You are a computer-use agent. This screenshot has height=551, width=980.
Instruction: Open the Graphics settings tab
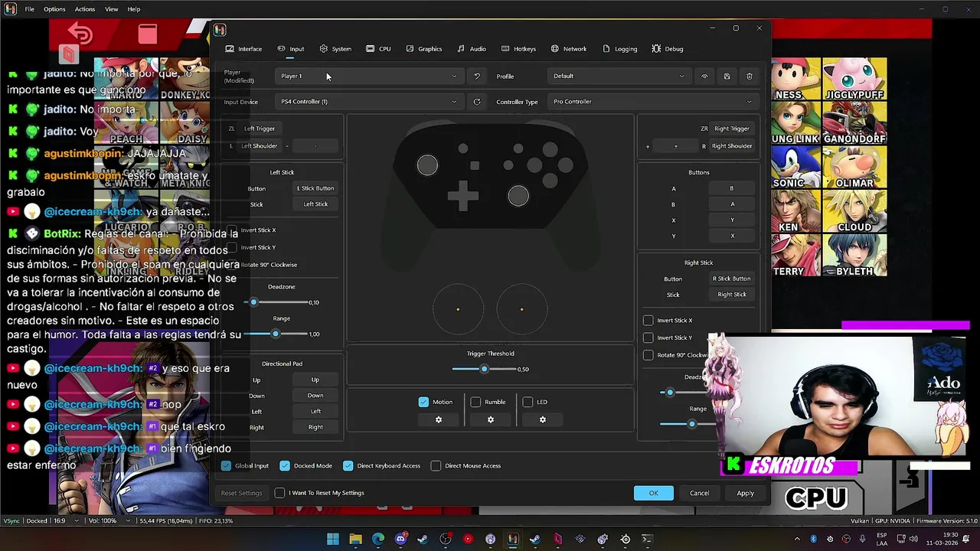[x=423, y=49]
